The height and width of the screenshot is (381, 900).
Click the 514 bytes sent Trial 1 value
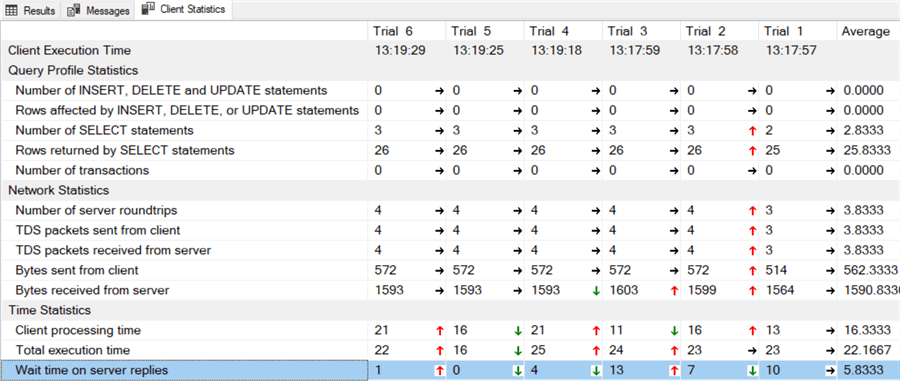(x=777, y=270)
